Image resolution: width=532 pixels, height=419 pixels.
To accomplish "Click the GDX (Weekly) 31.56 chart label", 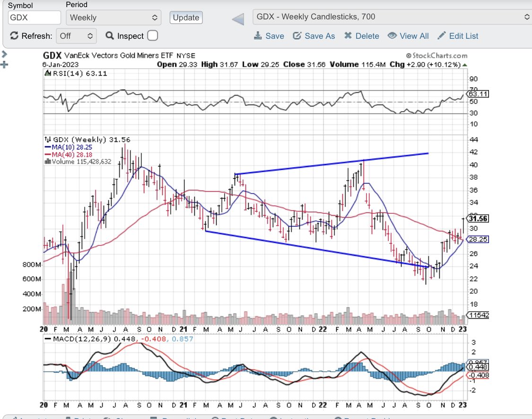I will [x=87, y=140].
